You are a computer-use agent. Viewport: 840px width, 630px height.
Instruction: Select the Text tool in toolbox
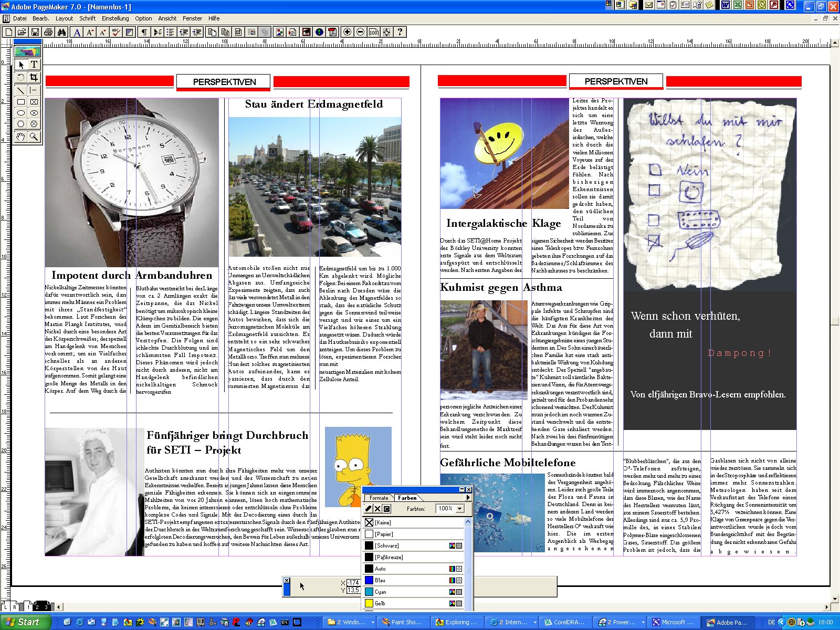click(34, 65)
